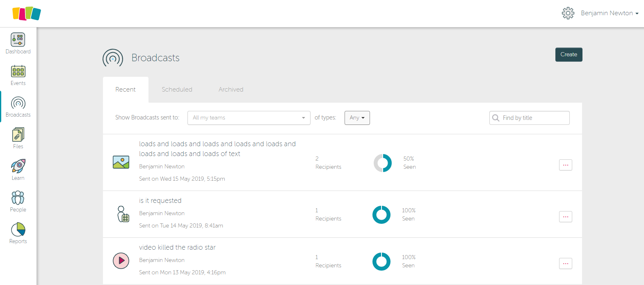Viewport: 644px width, 285px height.
Task: Click 'Sent on Mon 13 May 2019, 4:16pm'
Action: point(182,272)
